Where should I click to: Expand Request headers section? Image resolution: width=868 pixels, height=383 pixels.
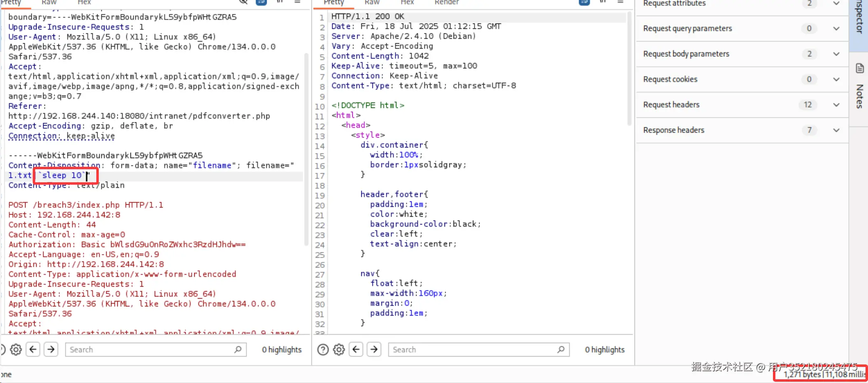836,105
